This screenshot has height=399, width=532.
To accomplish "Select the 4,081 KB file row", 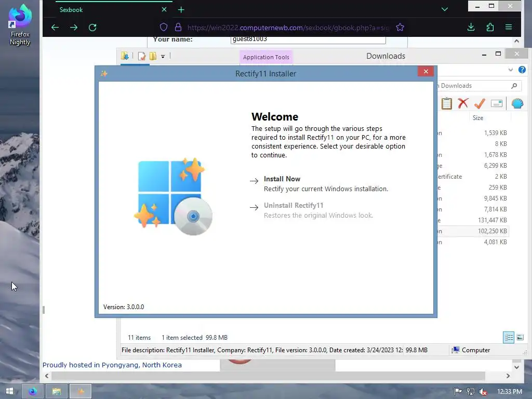I will pos(473,242).
